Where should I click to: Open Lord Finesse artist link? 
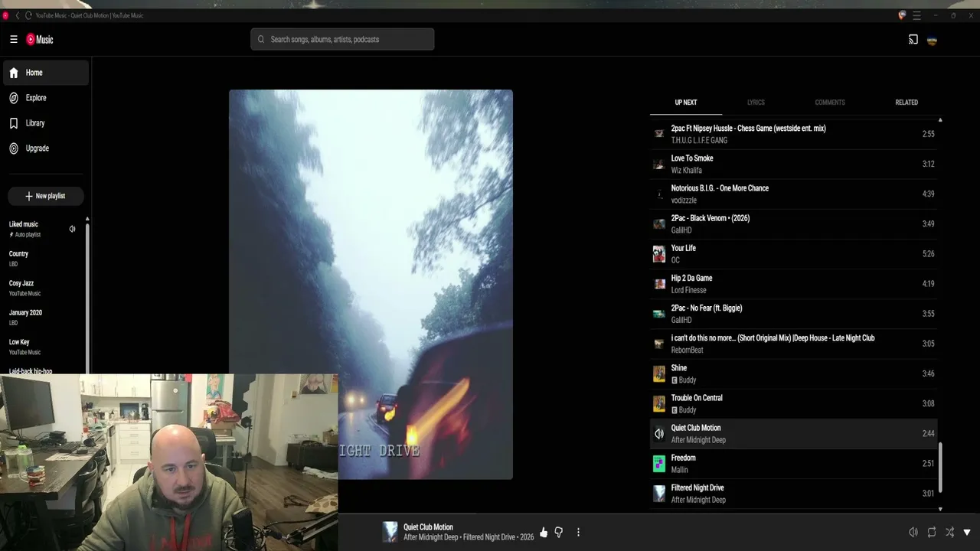pos(688,290)
